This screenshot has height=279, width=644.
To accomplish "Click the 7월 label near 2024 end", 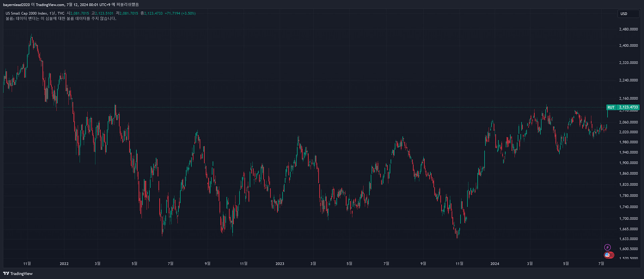I will (601, 264).
